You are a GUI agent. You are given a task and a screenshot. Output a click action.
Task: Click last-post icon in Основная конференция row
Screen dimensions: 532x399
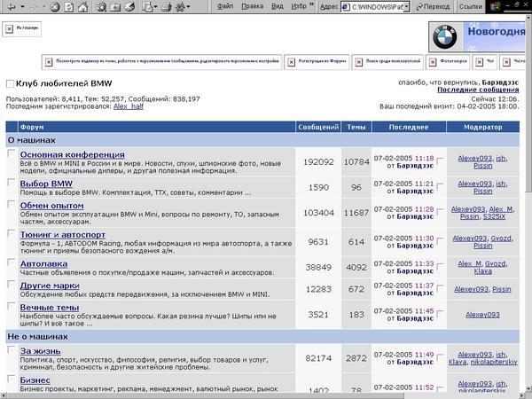440,160
